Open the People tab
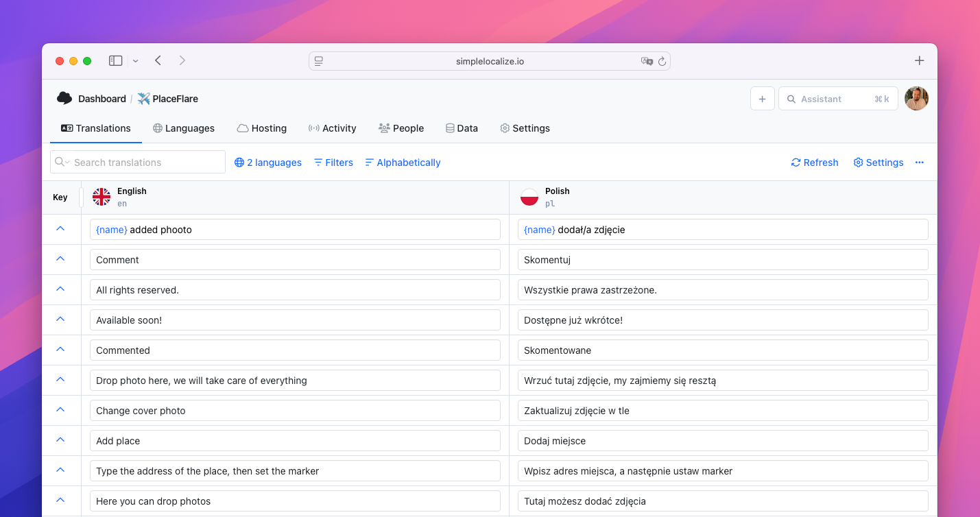This screenshot has width=980, height=517. (x=401, y=128)
